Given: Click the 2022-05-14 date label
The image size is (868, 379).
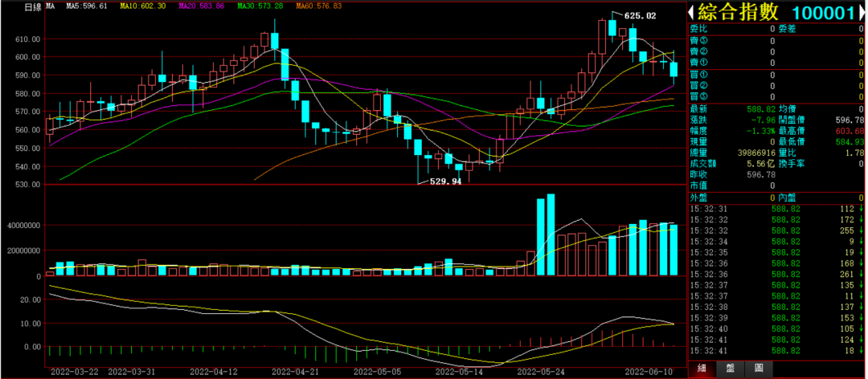Looking at the screenshot, I should pos(460,373).
